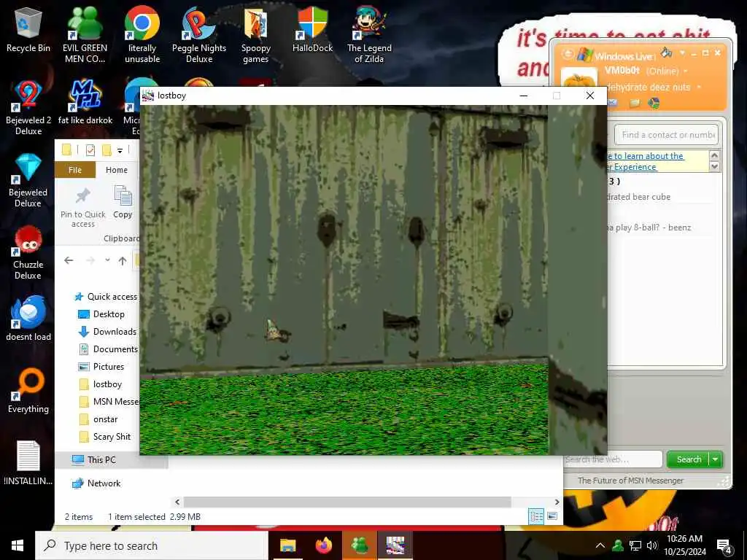747x560 pixels.
Task: Go back in File Explorer navigation
Action: tap(69, 260)
